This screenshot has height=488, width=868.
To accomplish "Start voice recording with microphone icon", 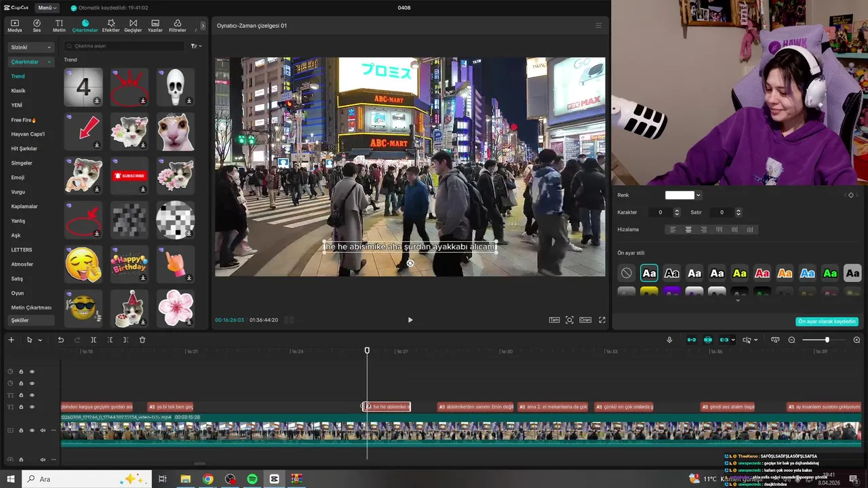I will tap(669, 340).
